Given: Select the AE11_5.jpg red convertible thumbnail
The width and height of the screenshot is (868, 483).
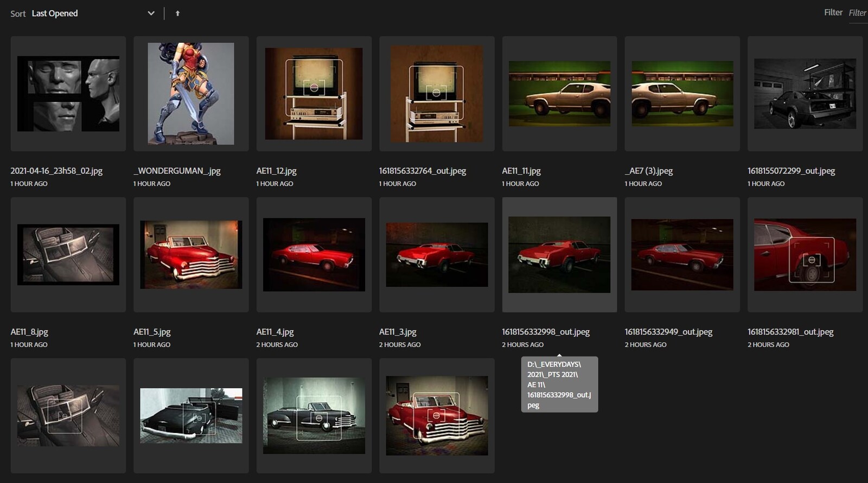Looking at the screenshot, I should click(x=191, y=255).
